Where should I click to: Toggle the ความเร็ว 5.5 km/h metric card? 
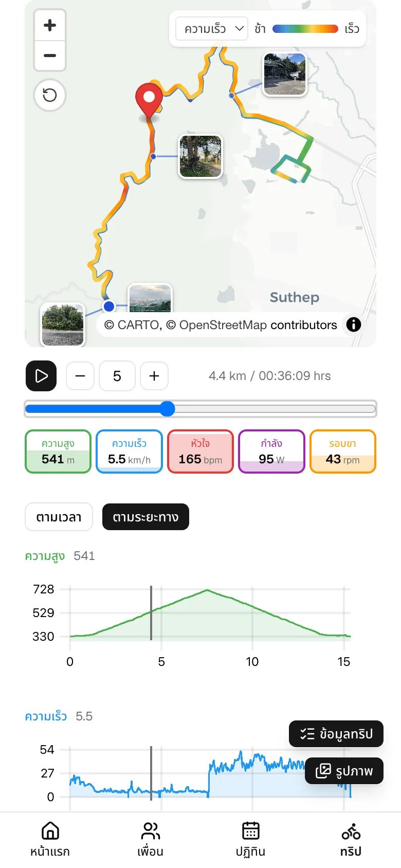pyautogui.click(x=130, y=451)
